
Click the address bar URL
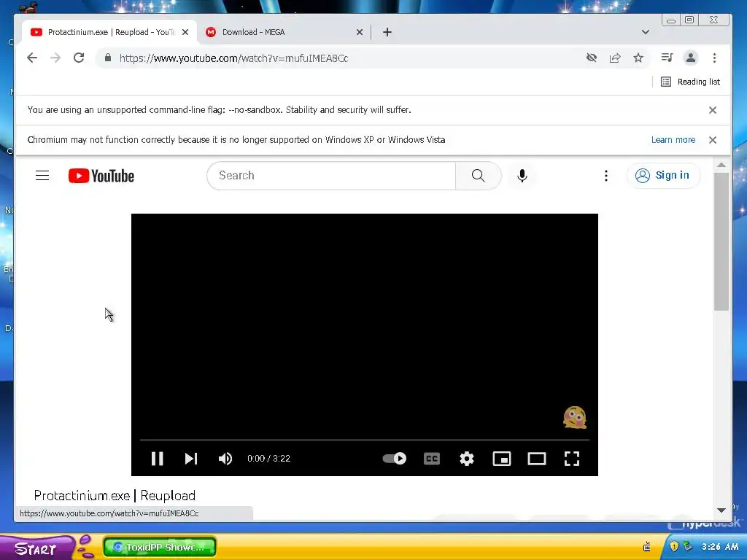pos(233,58)
